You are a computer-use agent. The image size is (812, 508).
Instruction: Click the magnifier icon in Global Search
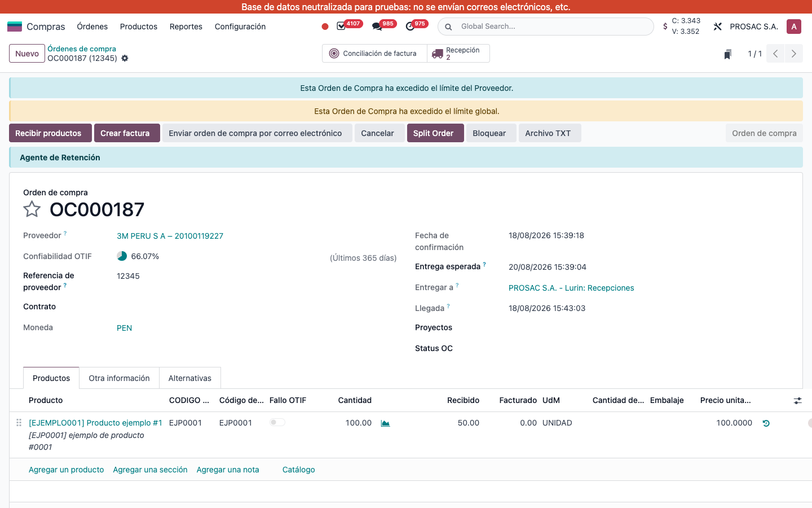[x=448, y=27]
